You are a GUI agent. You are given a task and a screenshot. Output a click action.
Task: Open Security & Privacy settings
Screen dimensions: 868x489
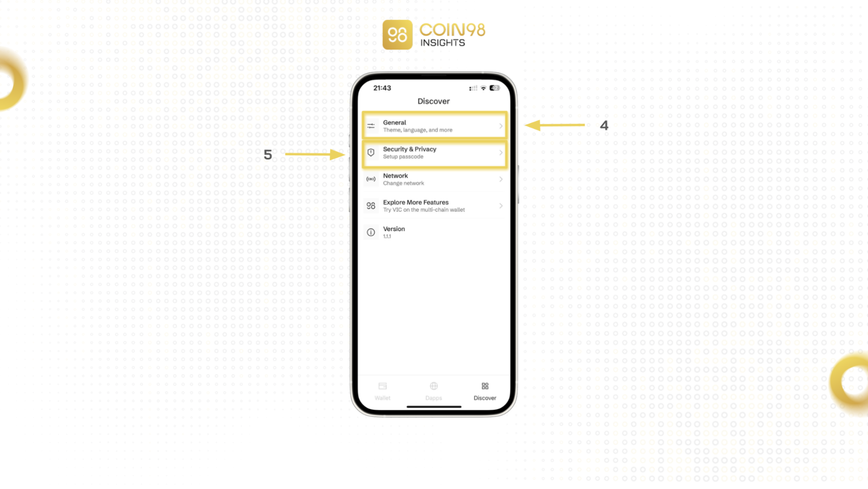(434, 152)
